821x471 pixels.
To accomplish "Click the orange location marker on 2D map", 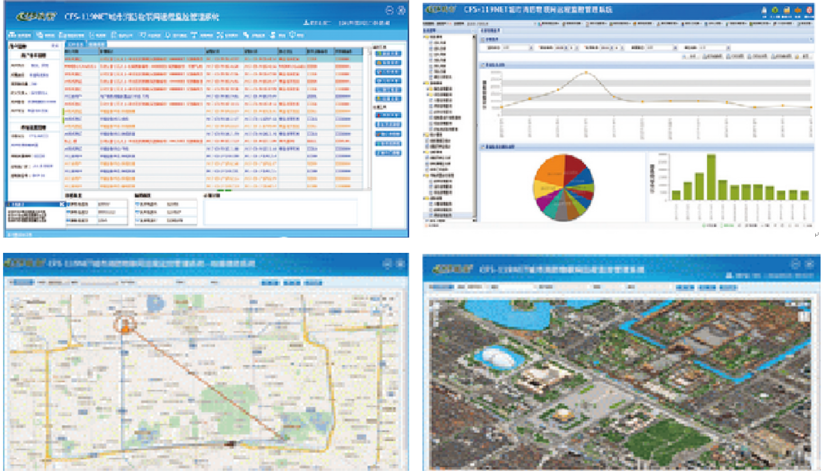I will tap(125, 324).
